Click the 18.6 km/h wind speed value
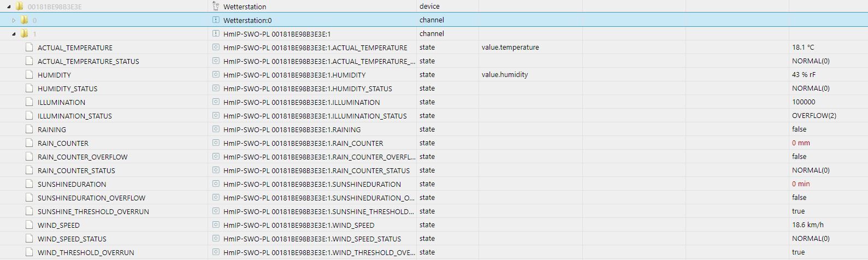The height and width of the screenshot is (260, 868). 808,225
